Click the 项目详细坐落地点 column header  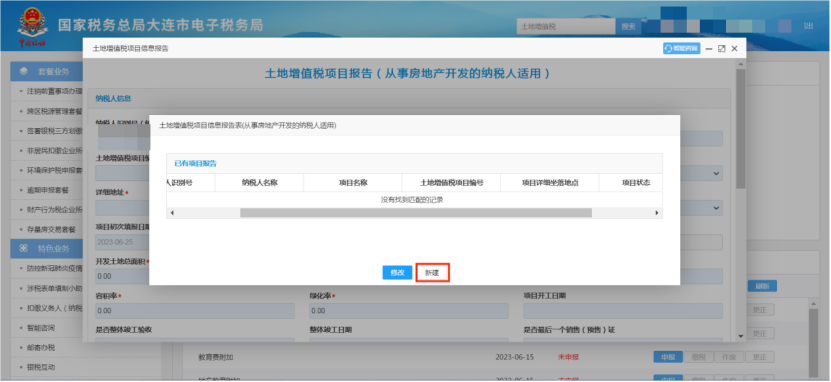point(550,183)
